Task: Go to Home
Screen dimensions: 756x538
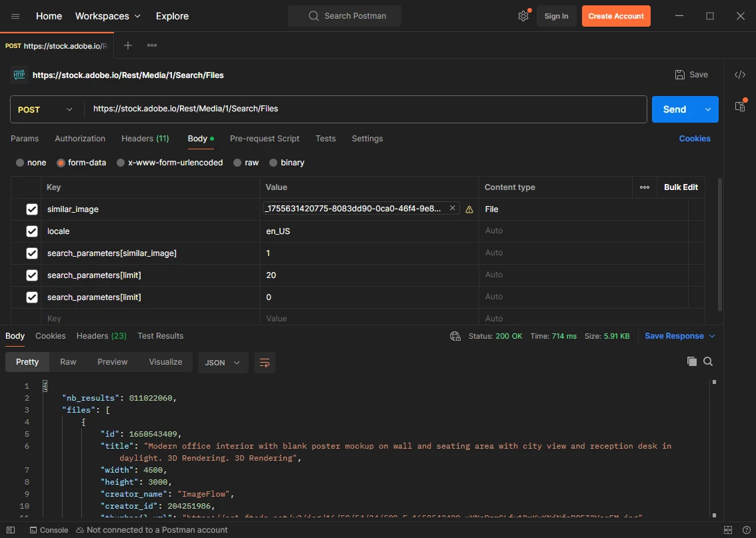Action: (49, 16)
